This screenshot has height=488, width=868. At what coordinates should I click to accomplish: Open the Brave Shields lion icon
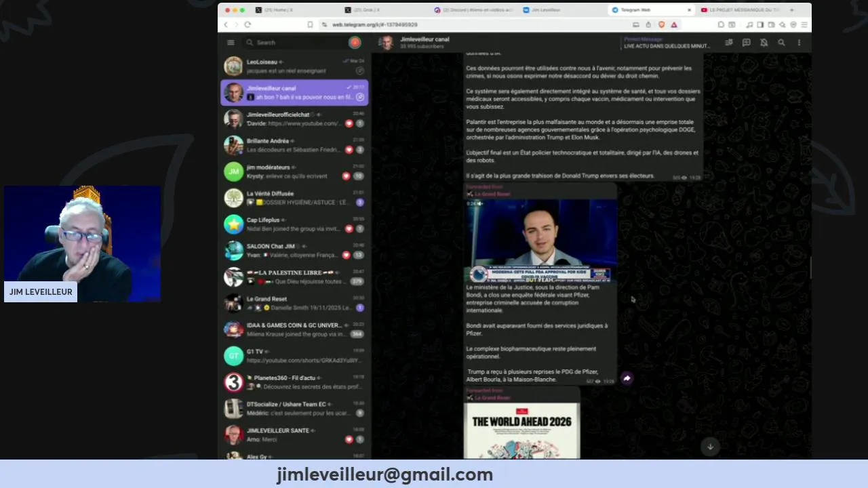[x=661, y=24]
